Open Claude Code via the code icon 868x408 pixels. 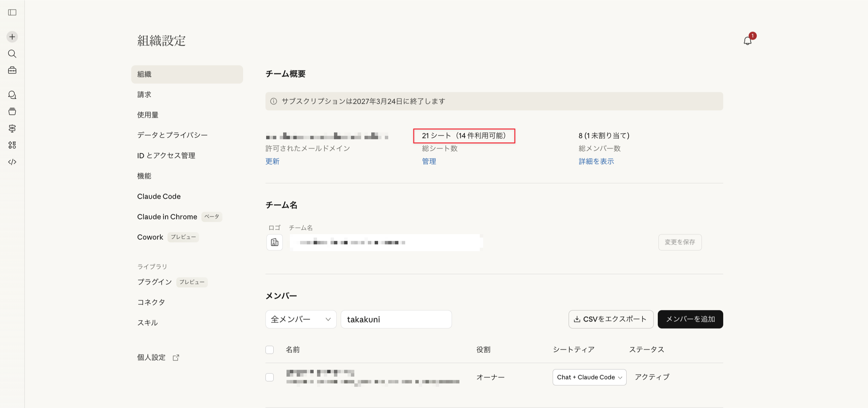pos(12,162)
